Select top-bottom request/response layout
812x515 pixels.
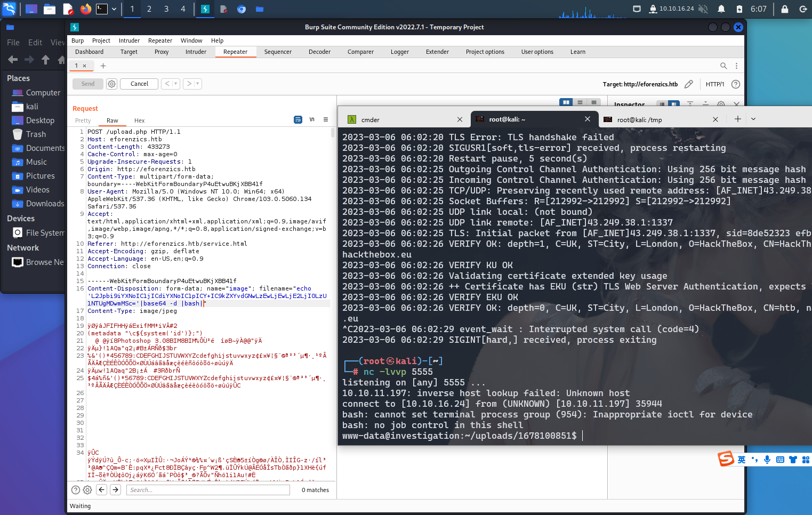coord(580,102)
